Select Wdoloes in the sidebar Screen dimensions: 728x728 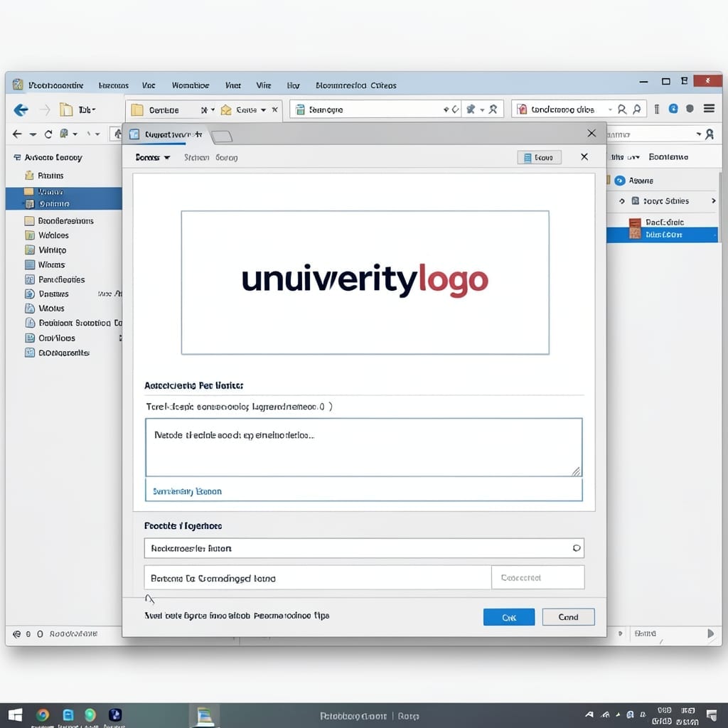click(53, 235)
